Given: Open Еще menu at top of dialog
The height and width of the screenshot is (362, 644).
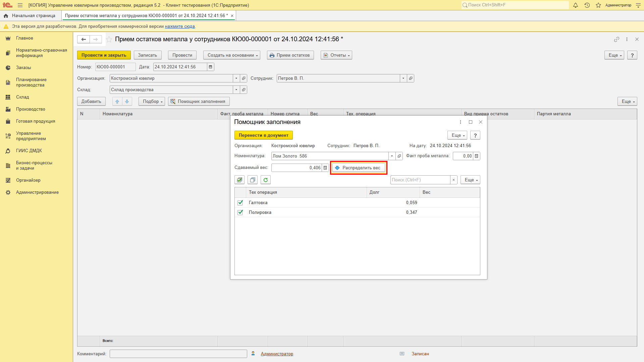Looking at the screenshot, I should click(457, 135).
